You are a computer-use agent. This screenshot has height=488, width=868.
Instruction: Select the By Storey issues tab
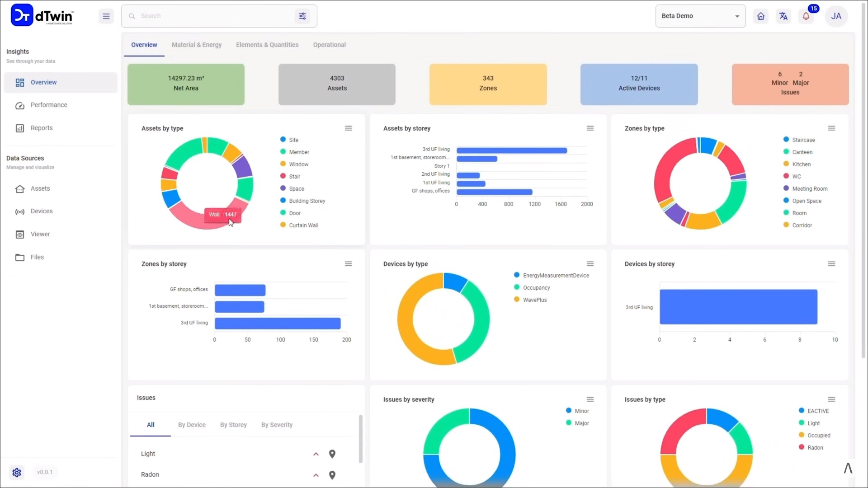pos(233,425)
